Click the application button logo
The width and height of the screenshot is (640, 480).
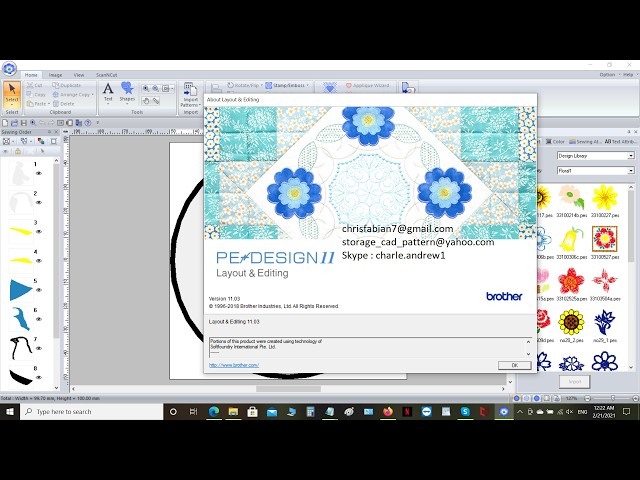click(x=9, y=68)
